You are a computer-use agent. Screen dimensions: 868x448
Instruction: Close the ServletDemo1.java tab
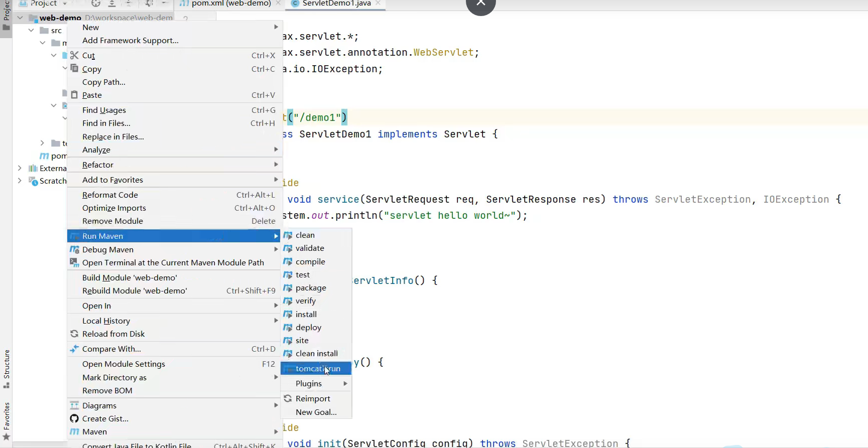(x=378, y=3)
